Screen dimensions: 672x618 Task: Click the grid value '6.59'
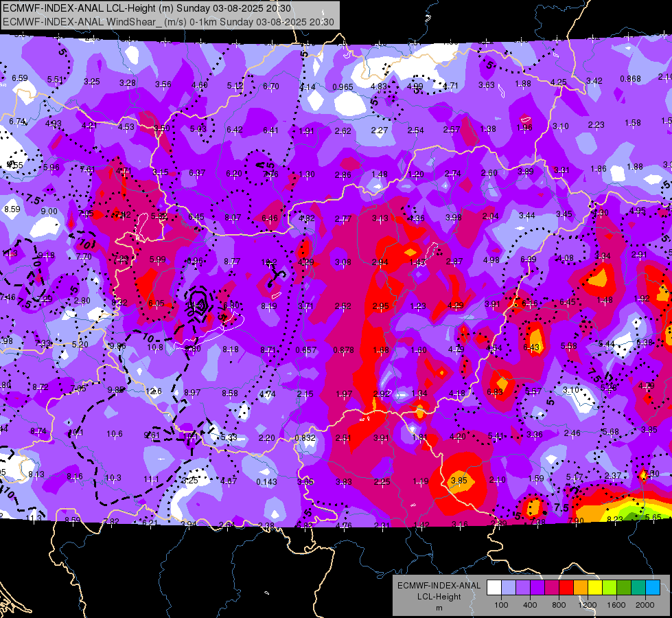click(20, 78)
